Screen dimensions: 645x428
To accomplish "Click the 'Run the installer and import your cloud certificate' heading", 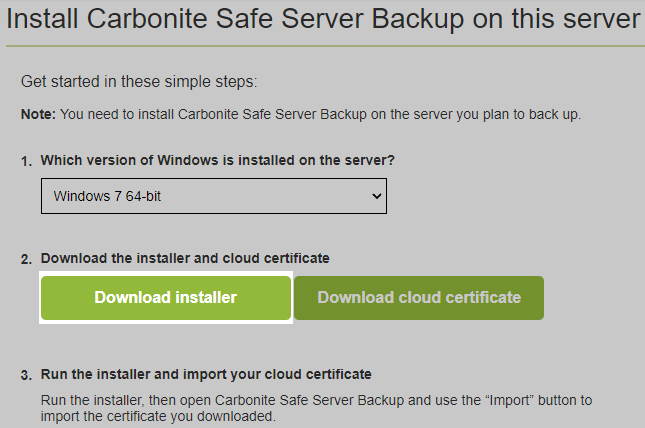I will [x=206, y=374].
